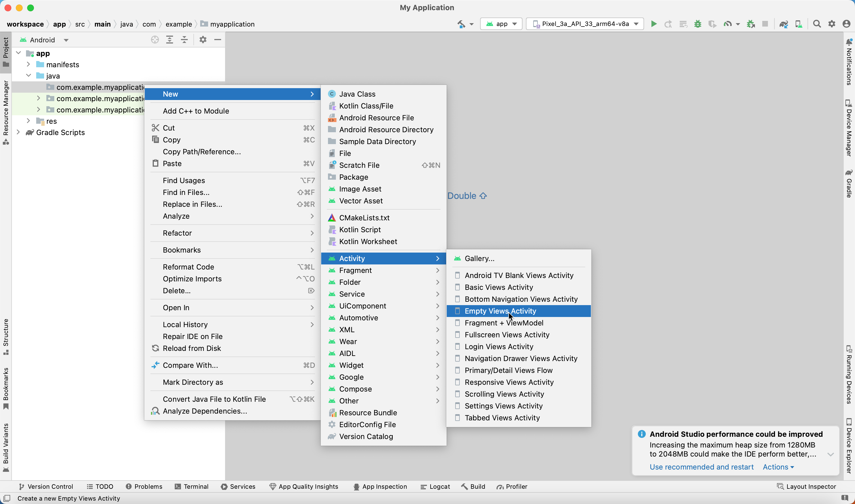Select Empty Views Activity from the submenu
The height and width of the screenshot is (504, 855).
click(519, 311)
